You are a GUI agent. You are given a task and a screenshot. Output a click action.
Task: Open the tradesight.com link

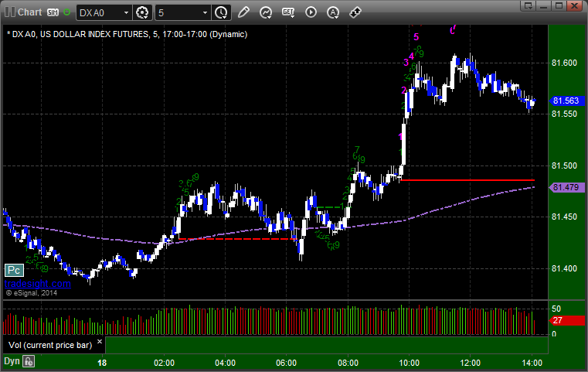point(38,284)
